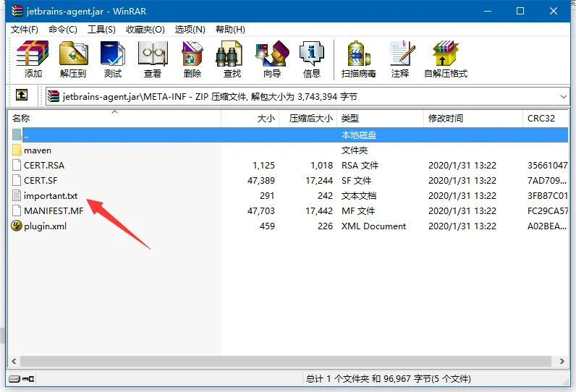Maximize the WinRAR window

tap(520, 11)
